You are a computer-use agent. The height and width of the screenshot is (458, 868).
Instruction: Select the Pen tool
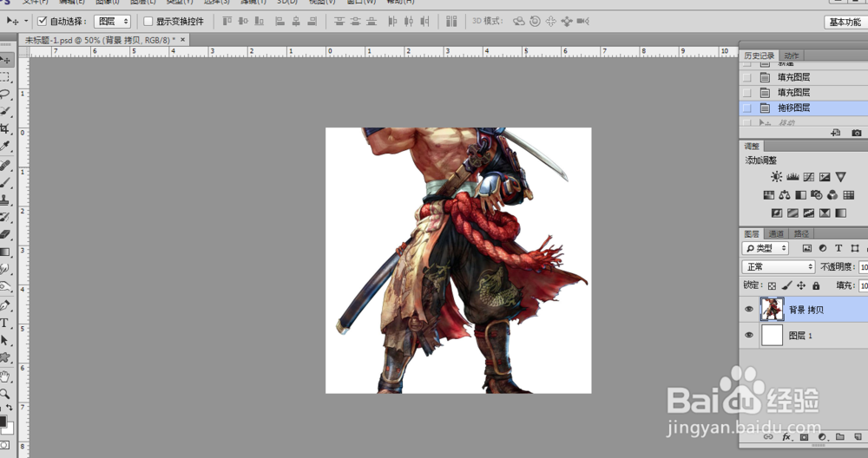coord(5,305)
